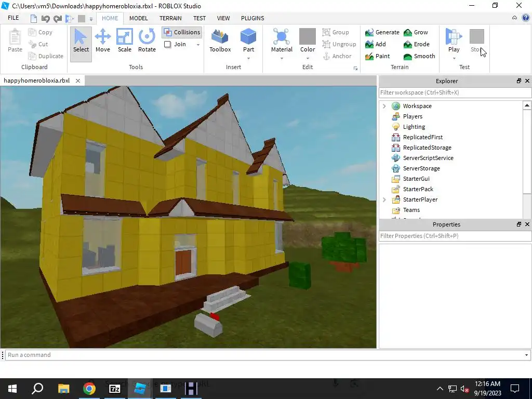Pick the Rotate tool
The height and width of the screenshot is (399, 532).
147,41
